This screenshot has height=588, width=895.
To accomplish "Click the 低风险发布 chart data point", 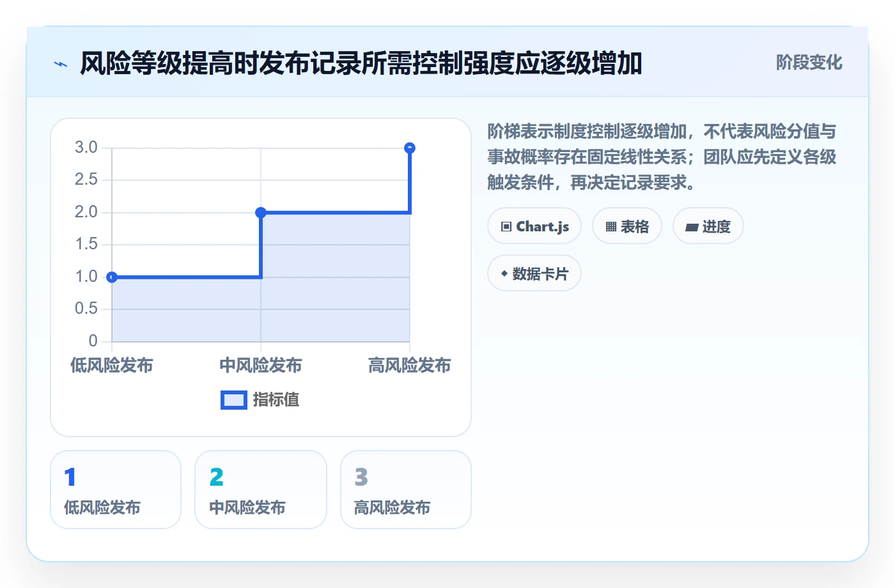I will (112, 277).
